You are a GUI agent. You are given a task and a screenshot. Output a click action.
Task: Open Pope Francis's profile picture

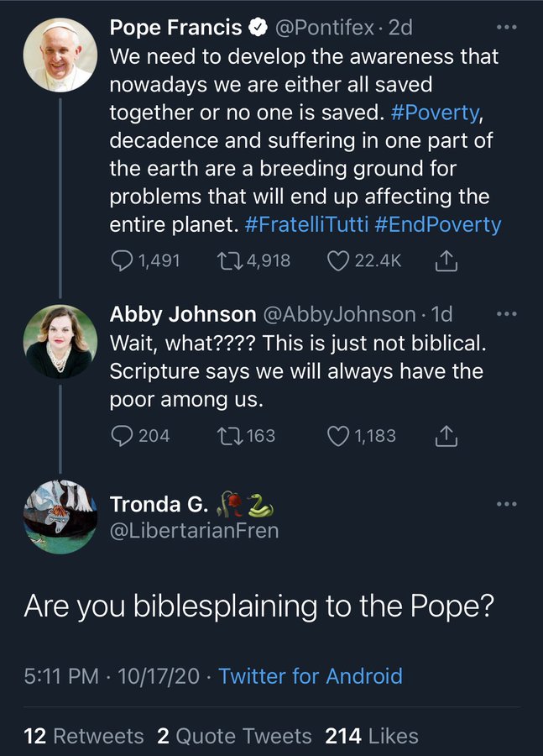point(60,55)
